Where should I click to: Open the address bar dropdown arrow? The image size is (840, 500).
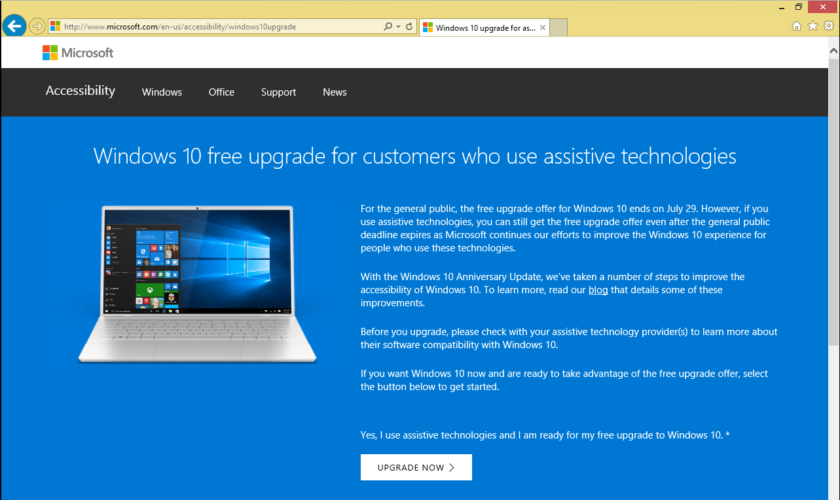(x=399, y=26)
